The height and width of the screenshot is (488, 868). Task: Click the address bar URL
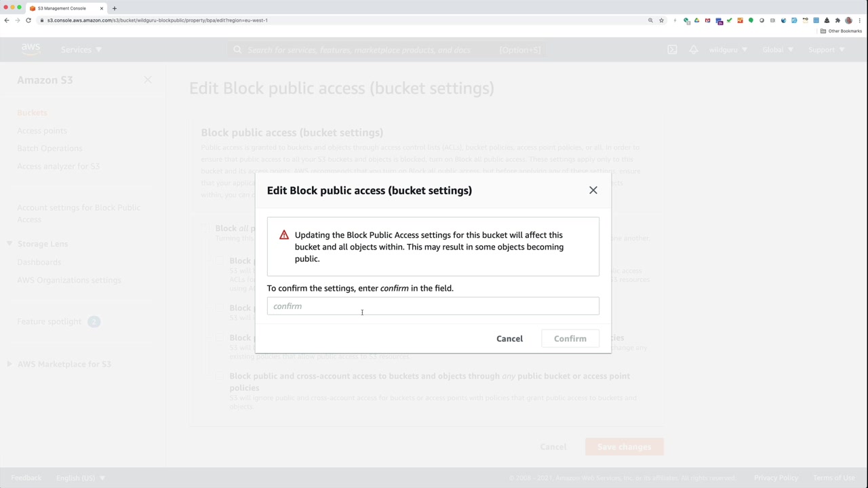coord(157,20)
